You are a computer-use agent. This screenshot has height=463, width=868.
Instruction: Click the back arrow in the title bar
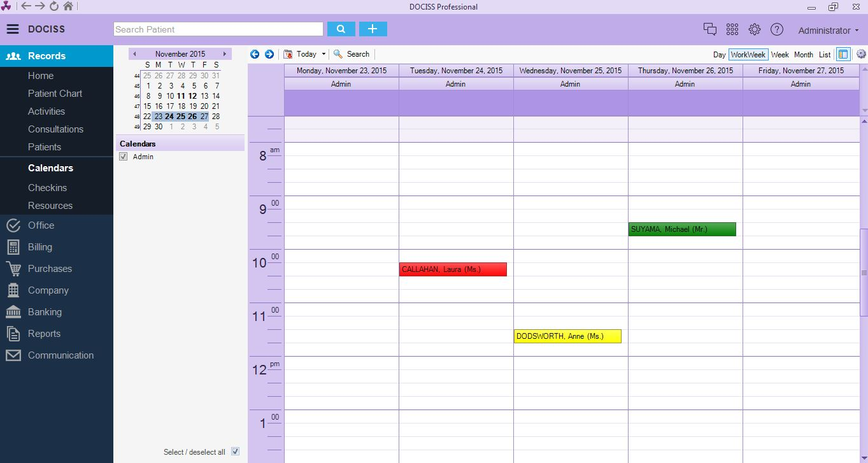[x=26, y=6]
